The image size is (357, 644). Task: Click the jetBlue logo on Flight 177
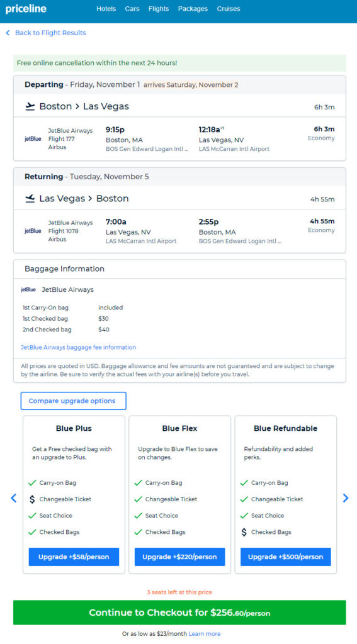tap(33, 139)
